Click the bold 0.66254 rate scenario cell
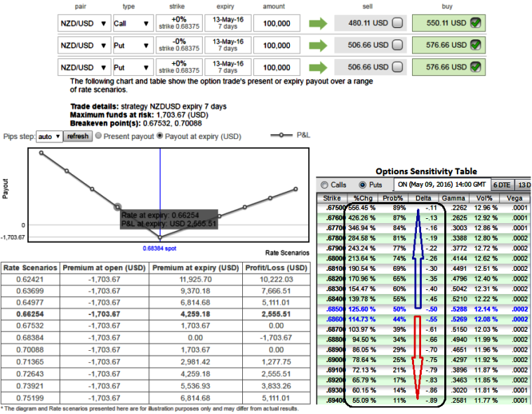 30,314
